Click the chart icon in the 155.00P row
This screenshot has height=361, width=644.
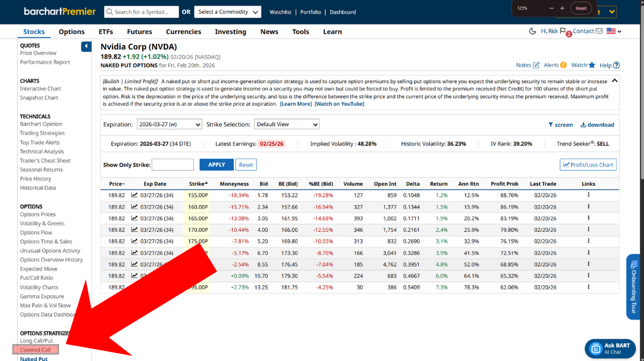pyautogui.click(x=134, y=195)
